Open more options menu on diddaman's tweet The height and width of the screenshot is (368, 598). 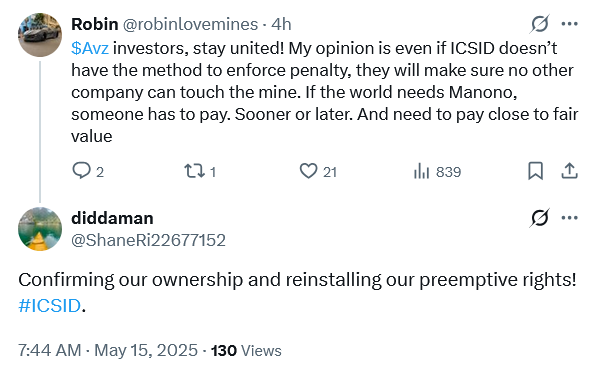tap(569, 218)
